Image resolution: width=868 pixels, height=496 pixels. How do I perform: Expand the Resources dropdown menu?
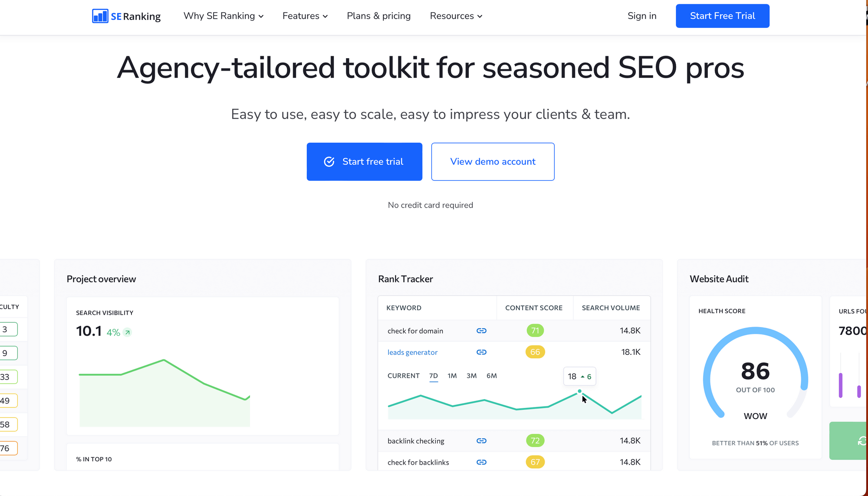click(x=456, y=16)
